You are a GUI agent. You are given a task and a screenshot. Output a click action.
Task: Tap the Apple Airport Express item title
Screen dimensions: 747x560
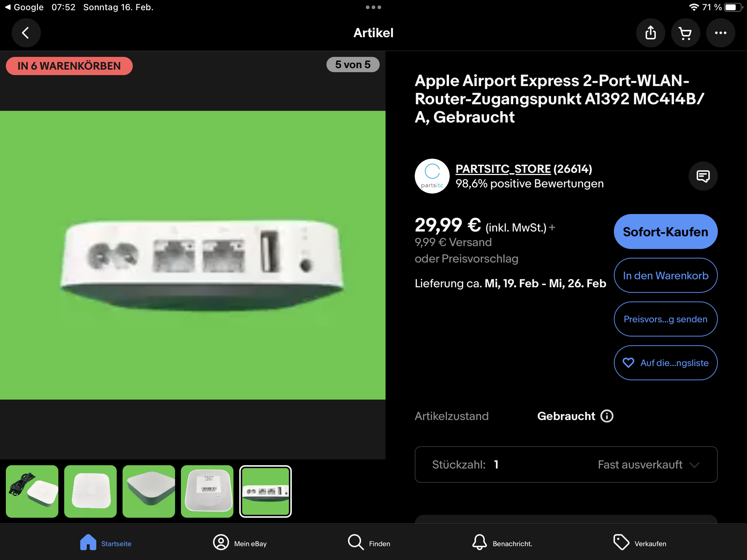(x=559, y=99)
